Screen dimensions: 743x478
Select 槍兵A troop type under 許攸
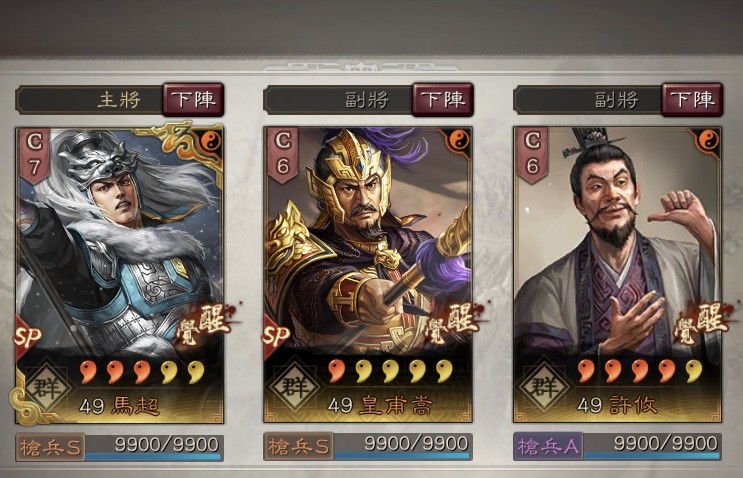(548, 447)
